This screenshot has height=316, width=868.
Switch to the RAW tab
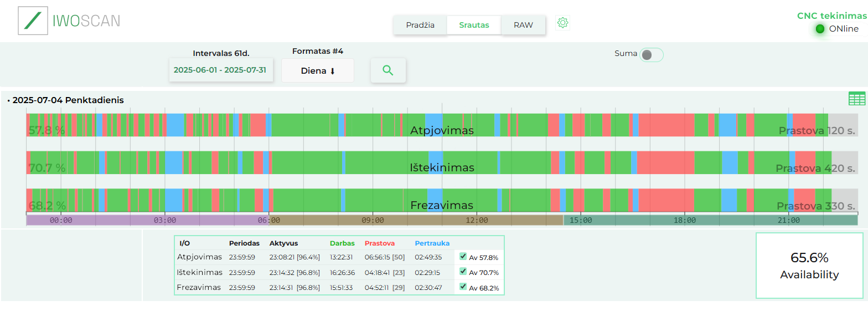point(523,25)
